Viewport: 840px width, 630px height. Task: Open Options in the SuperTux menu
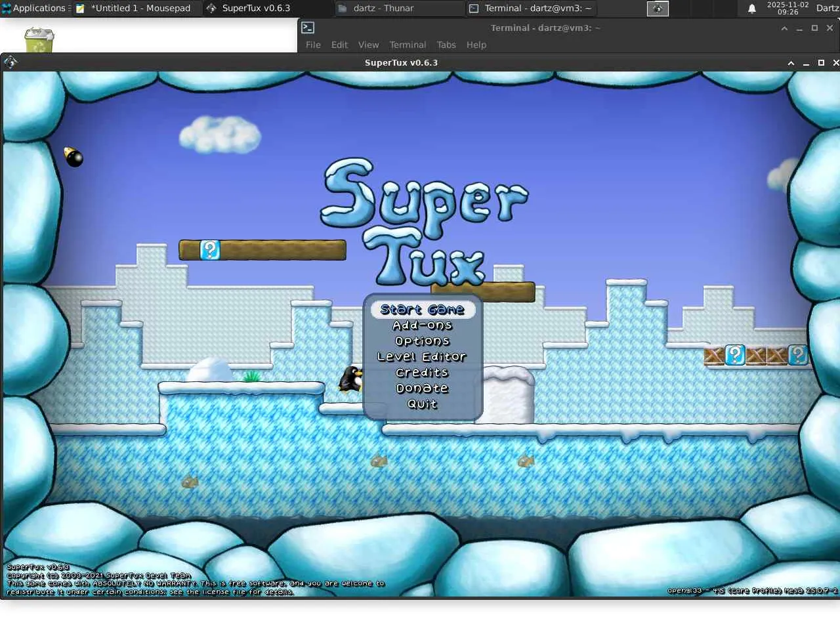pyautogui.click(x=423, y=341)
